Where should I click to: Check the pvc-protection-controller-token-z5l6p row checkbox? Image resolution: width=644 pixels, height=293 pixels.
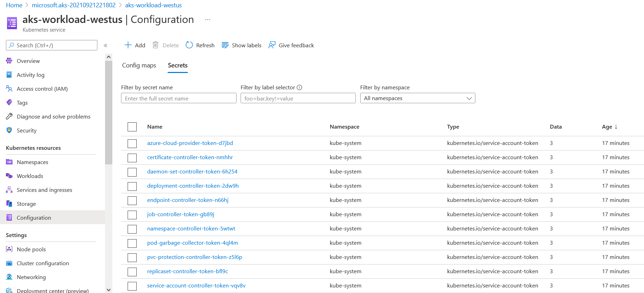132,258
